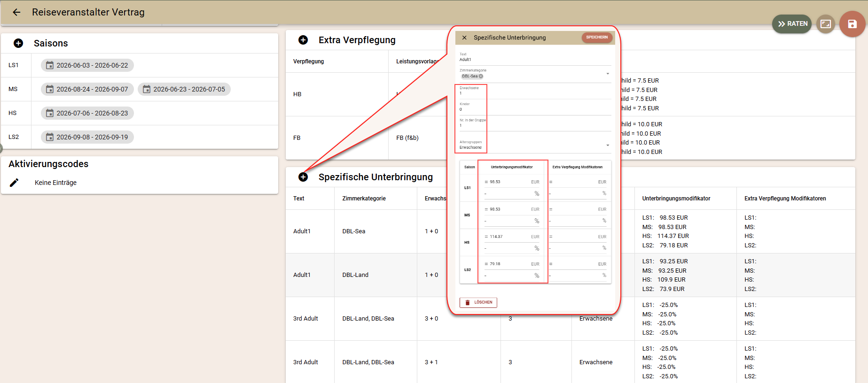Image resolution: width=868 pixels, height=383 pixels.
Task: Click the Extra Verpflegung Modifikatoren table header
Action: tap(785, 199)
